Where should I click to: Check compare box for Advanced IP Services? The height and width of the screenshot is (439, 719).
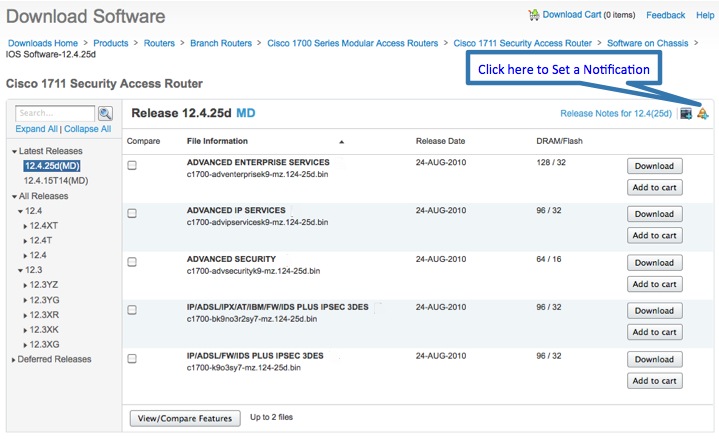pos(132,213)
